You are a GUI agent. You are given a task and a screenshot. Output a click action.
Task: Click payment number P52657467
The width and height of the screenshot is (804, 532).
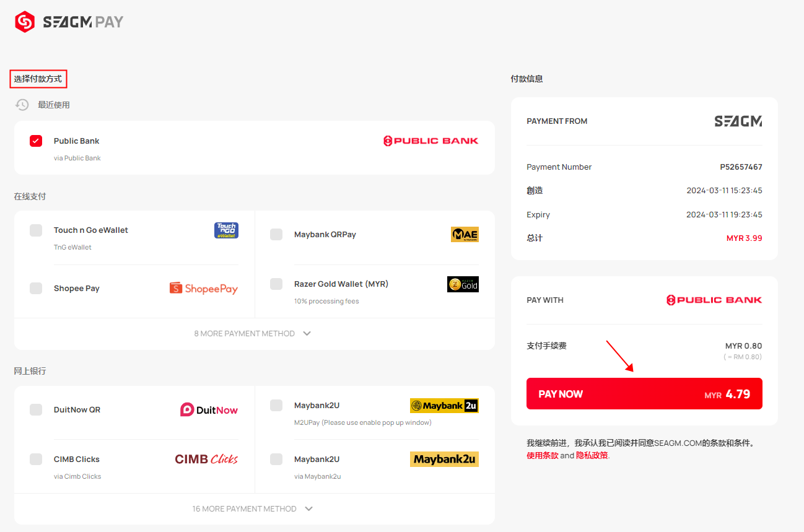coord(741,167)
